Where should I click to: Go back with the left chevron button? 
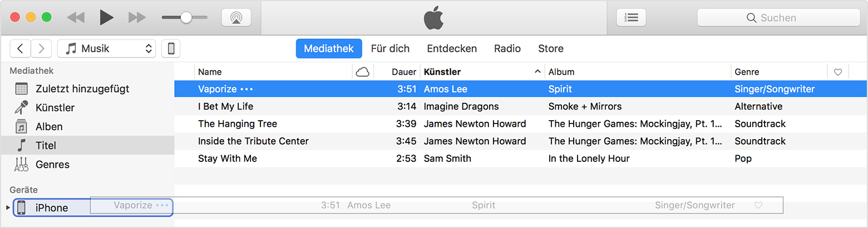20,48
